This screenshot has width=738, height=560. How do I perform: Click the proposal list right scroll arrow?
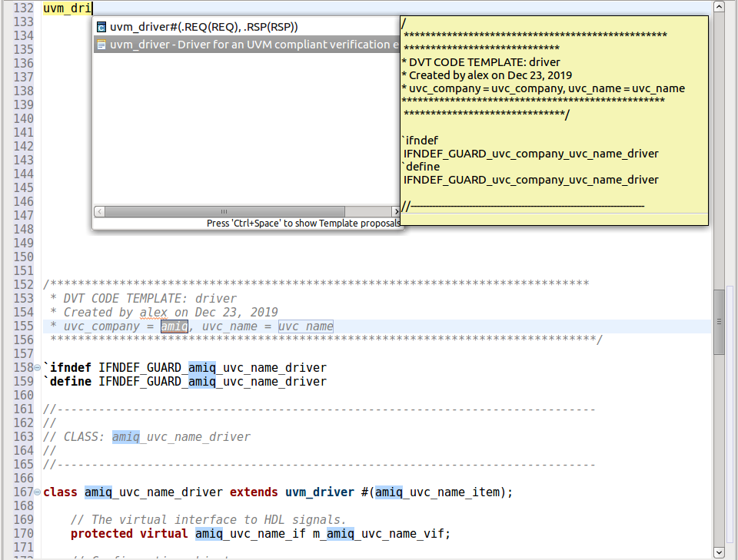point(396,211)
